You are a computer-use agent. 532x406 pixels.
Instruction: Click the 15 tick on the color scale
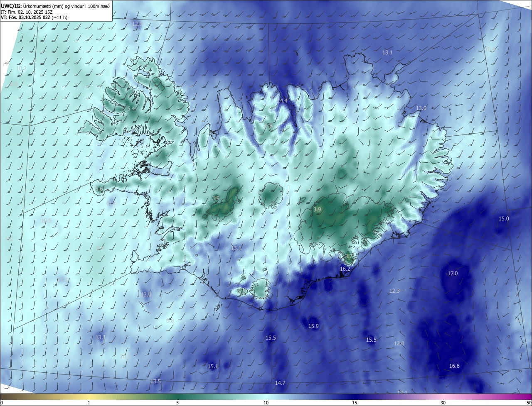355,403
